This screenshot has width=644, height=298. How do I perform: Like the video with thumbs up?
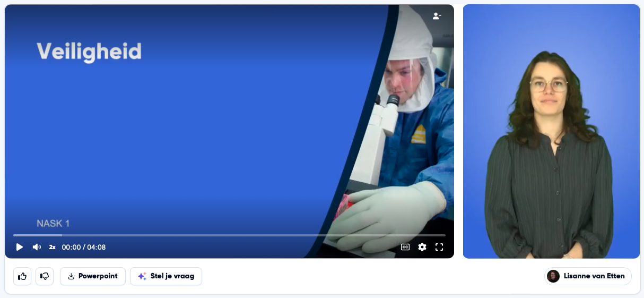[22, 276]
